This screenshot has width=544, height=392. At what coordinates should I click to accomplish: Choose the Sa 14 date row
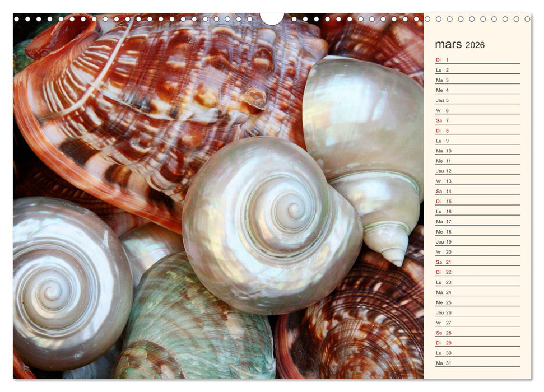click(477, 191)
